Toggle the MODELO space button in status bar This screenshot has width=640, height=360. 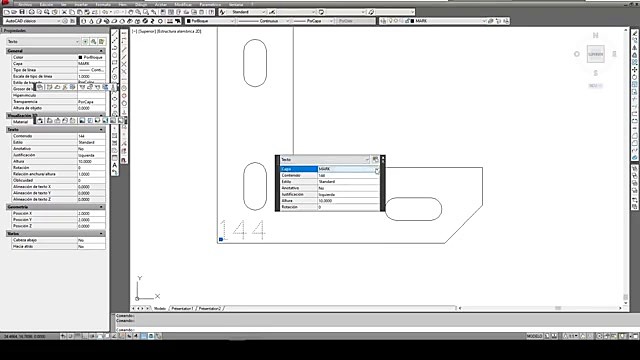534,336
